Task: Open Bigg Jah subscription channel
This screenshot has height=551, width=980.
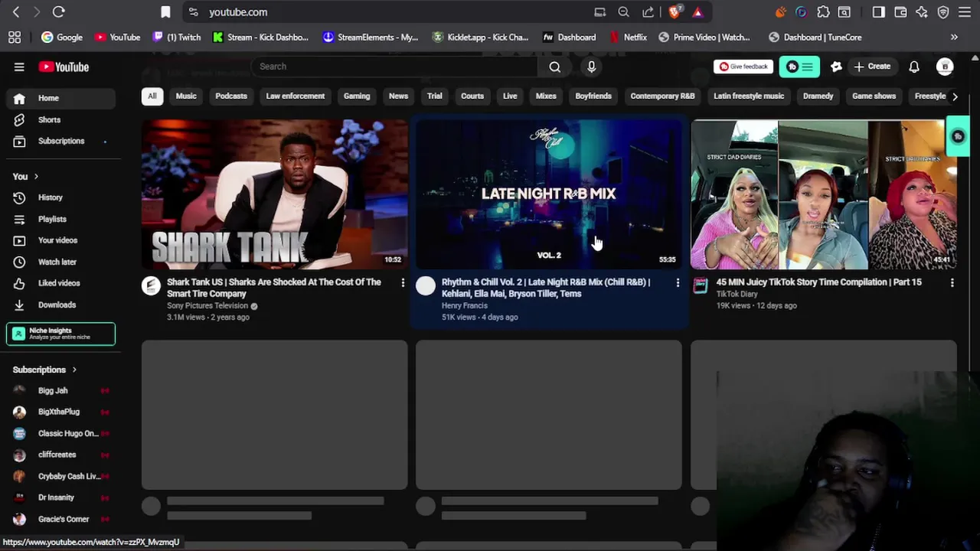Action: tap(61, 390)
